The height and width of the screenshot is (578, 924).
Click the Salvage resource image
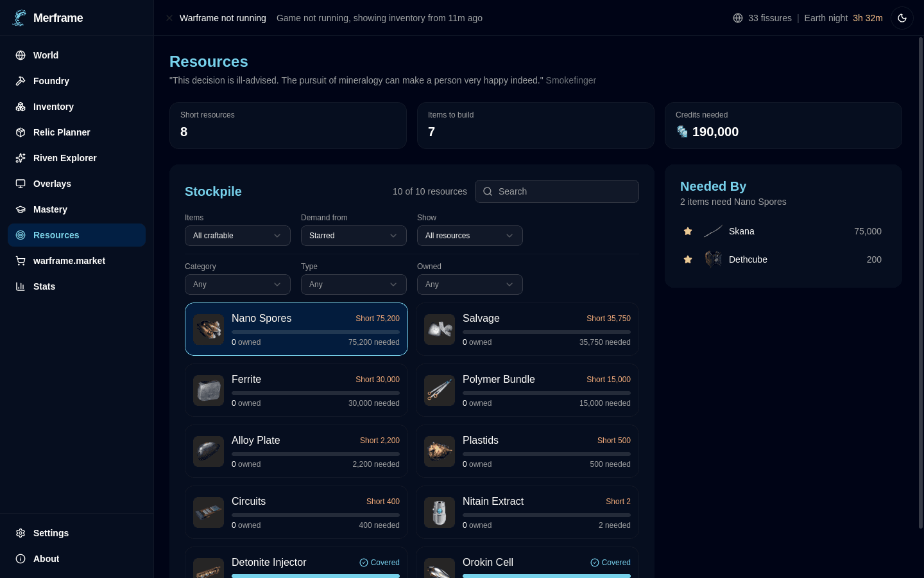pos(440,329)
